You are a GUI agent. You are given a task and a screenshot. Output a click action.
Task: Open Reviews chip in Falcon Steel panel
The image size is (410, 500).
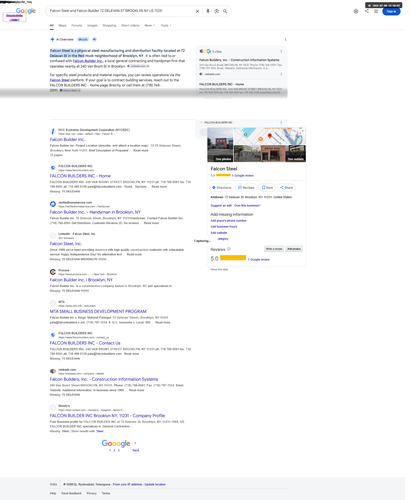[x=246, y=188]
